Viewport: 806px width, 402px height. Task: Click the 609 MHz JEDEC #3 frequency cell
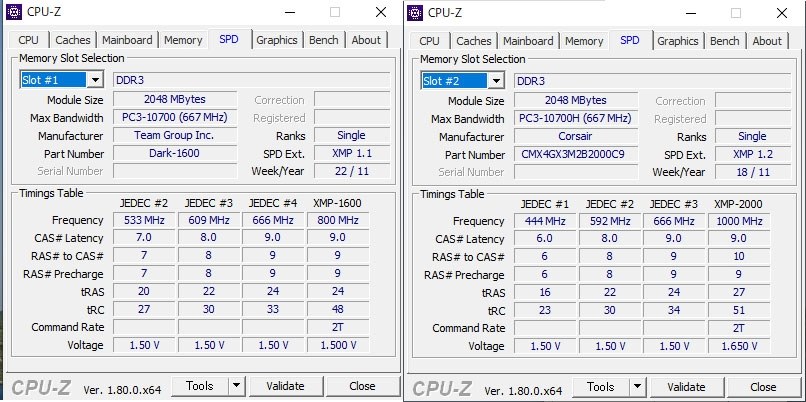[209, 220]
